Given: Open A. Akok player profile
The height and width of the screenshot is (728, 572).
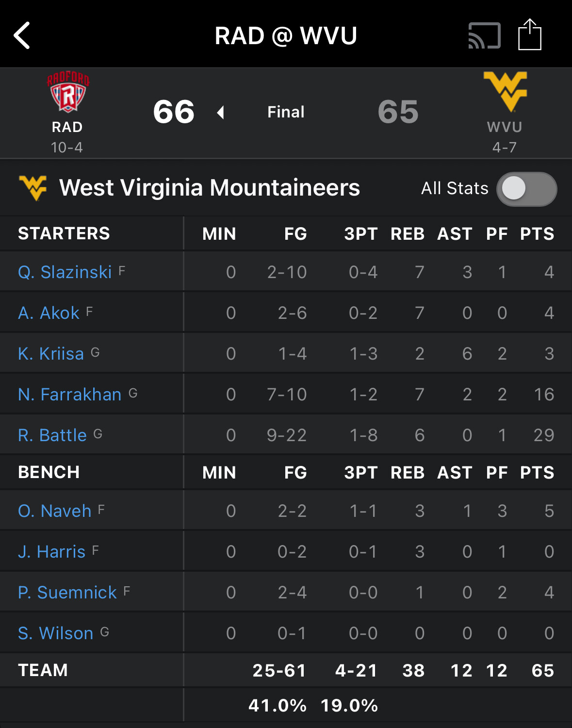Looking at the screenshot, I should [x=49, y=313].
